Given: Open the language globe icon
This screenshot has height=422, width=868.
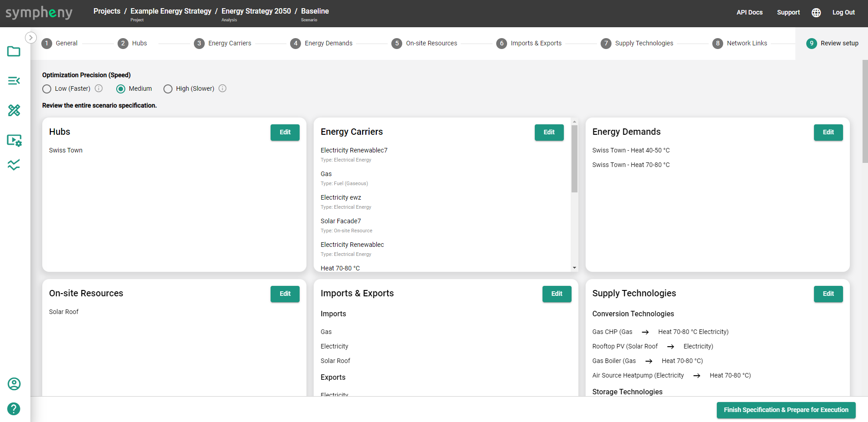Looking at the screenshot, I should pyautogui.click(x=816, y=13).
